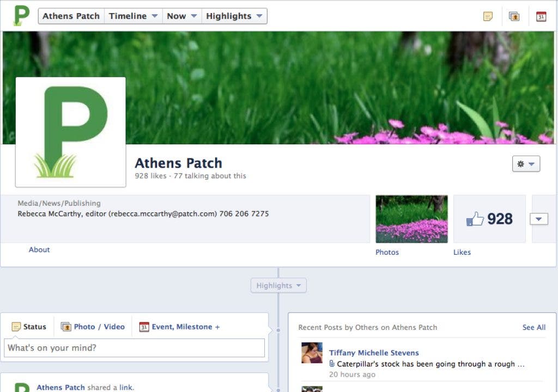558x392 pixels.
Task: Click See All recent posts link
Action: [534, 327]
